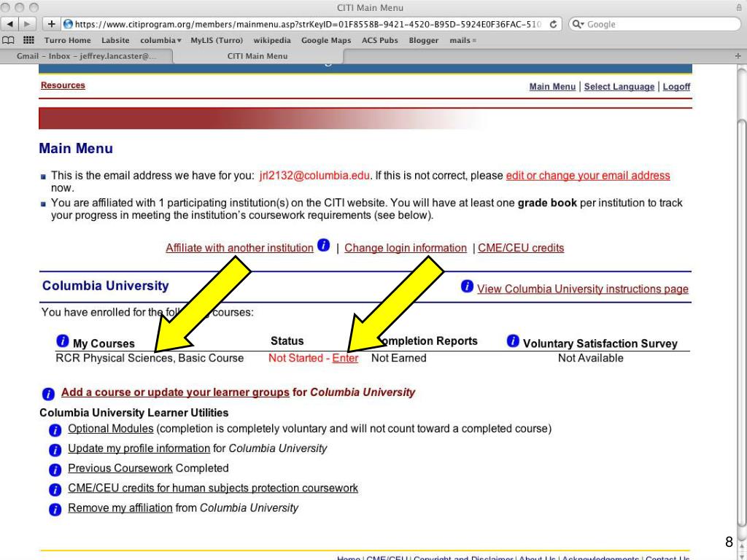Click info icon beside View Columbia University instructions

(467, 286)
